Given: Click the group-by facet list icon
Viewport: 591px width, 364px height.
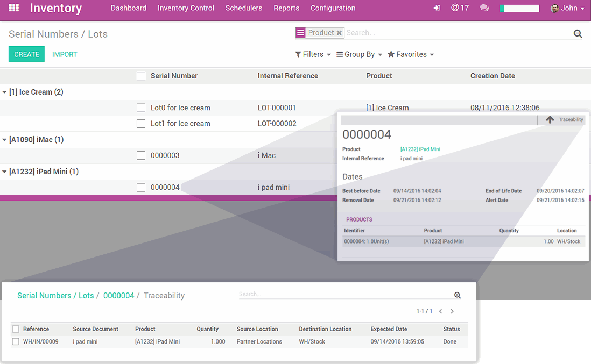Looking at the screenshot, I should pos(300,33).
